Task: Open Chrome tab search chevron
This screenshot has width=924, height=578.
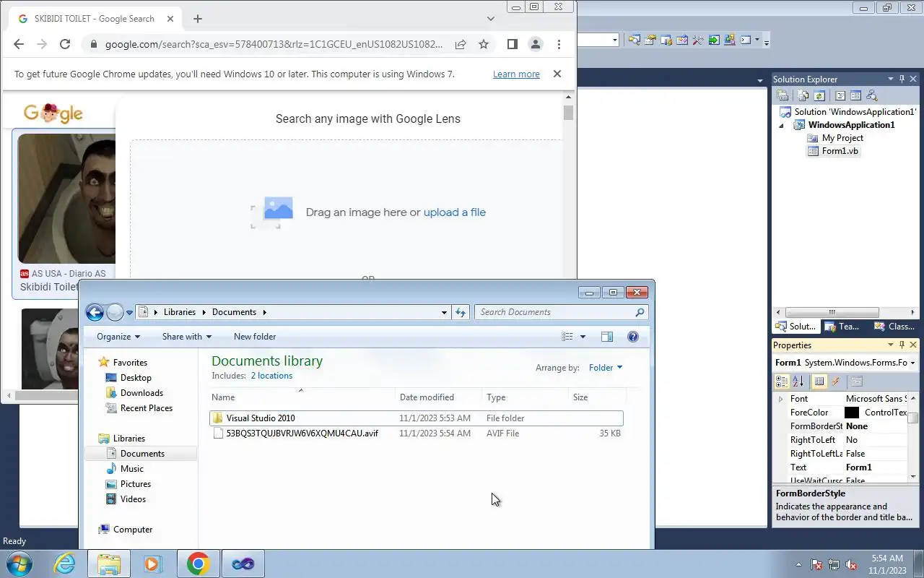Action: [491, 19]
